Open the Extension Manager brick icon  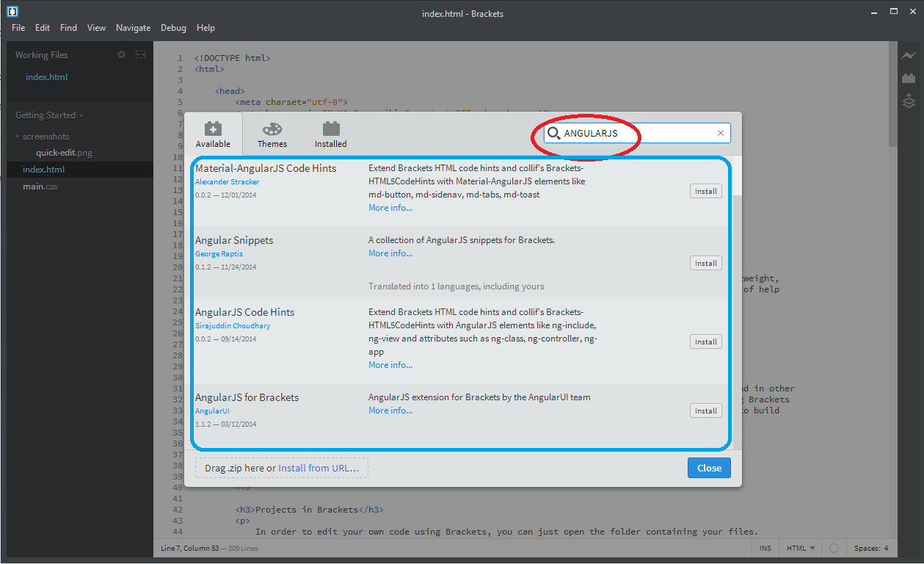(909, 78)
